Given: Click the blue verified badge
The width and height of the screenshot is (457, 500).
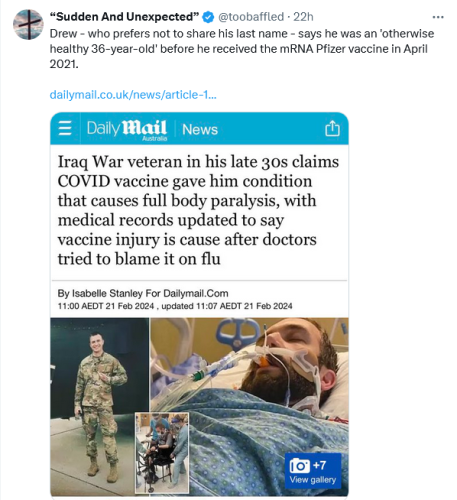Looking at the screenshot, I should pyautogui.click(x=209, y=17).
